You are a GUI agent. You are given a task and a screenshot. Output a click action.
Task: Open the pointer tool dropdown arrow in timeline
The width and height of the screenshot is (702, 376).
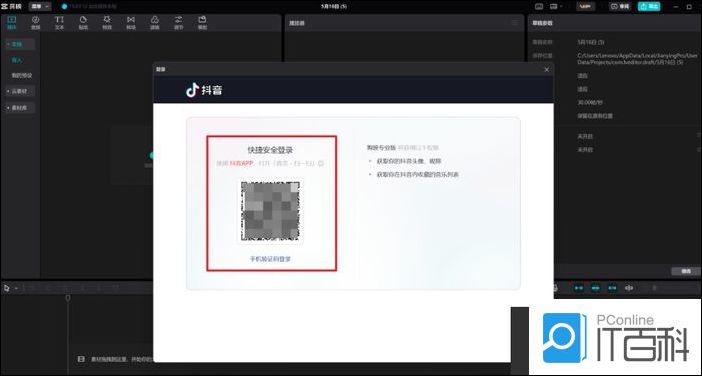[x=16, y=288]
